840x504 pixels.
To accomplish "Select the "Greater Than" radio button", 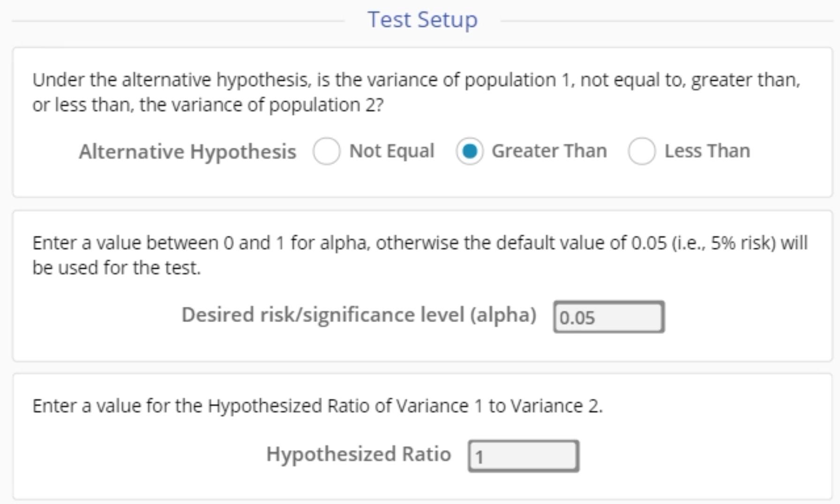I will click(x=469, y=151).
